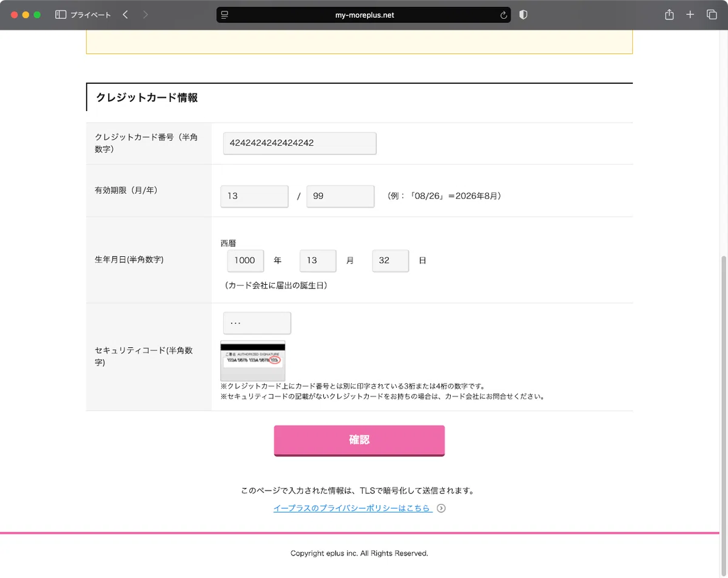
Task: Focus the birth year field showing 1000
Action: click(x=246, y=260)
